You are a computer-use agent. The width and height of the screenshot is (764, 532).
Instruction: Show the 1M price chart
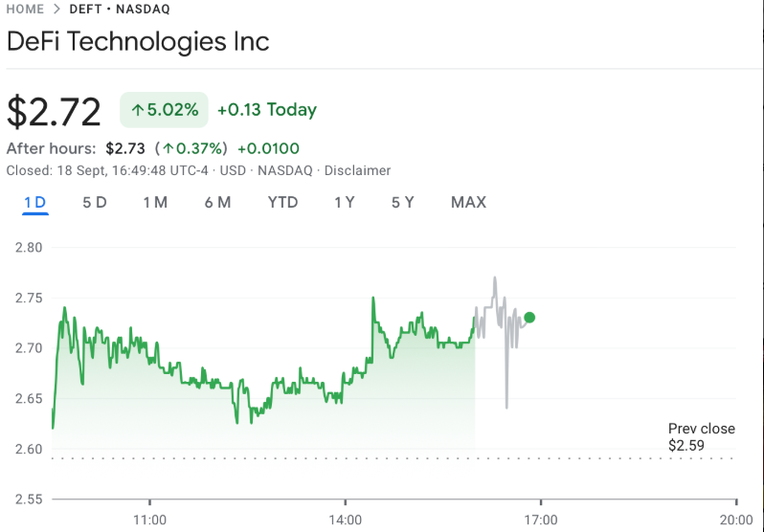coord(155,202)
